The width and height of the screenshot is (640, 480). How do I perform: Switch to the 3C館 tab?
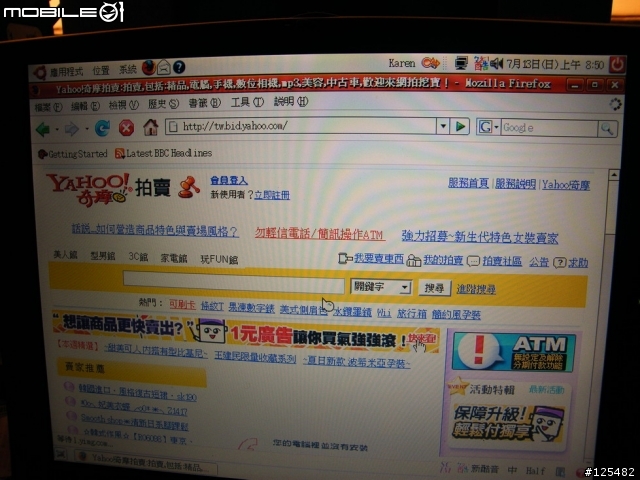138,257
